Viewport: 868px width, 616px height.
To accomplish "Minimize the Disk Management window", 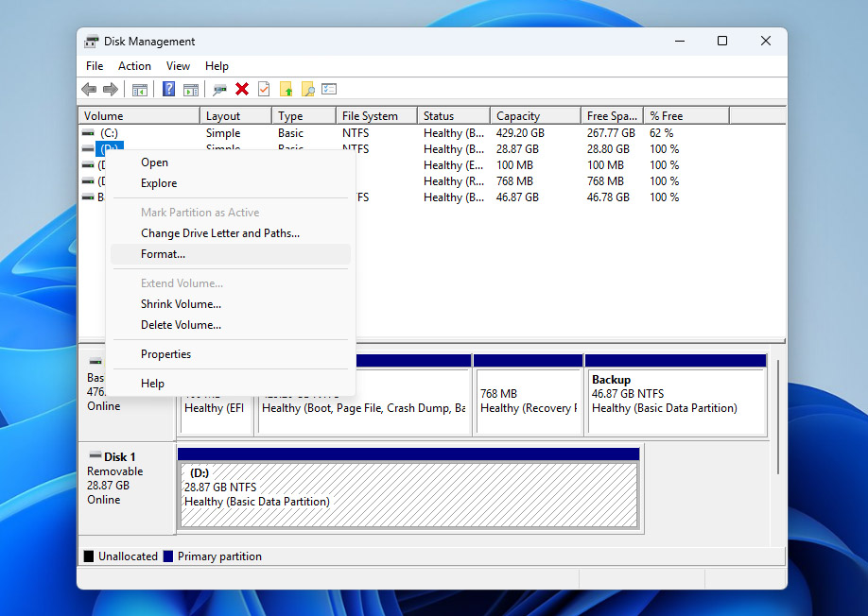I will tap(680, 42).
